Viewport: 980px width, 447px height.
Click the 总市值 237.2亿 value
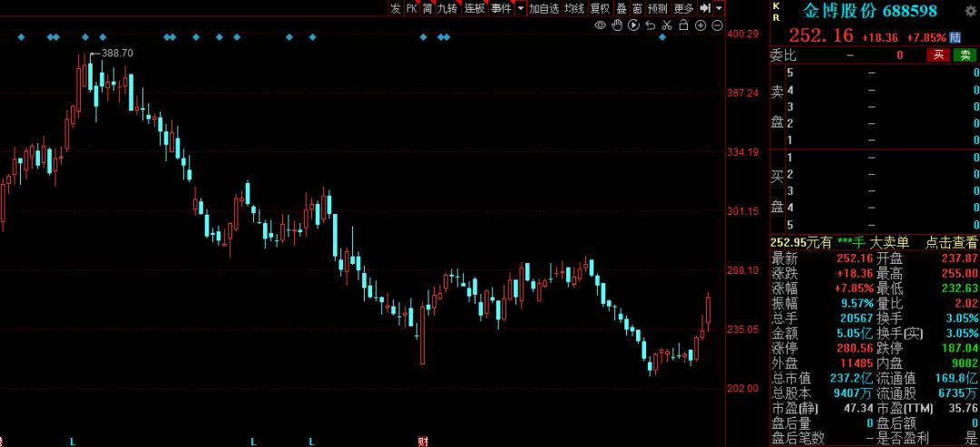coord(851,378)
